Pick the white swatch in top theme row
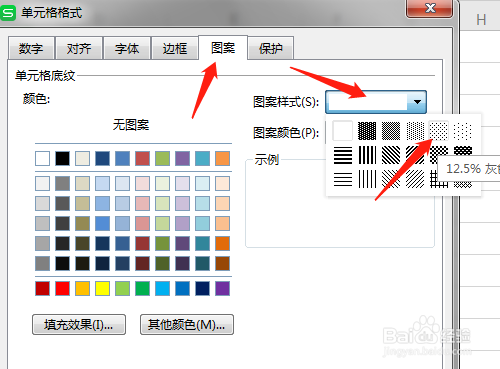 (x=42, y=158)
